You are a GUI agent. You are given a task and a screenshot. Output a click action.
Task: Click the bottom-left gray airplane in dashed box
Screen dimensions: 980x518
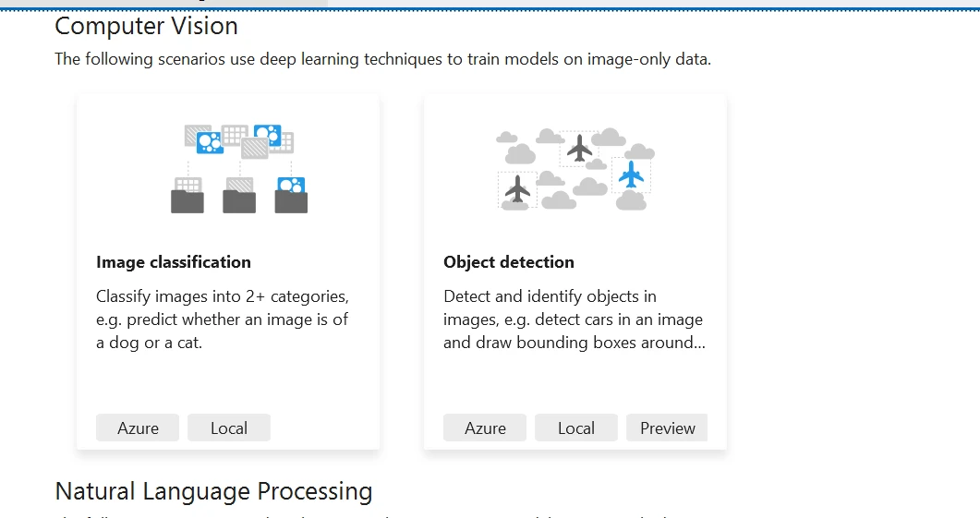coord(518,189)
